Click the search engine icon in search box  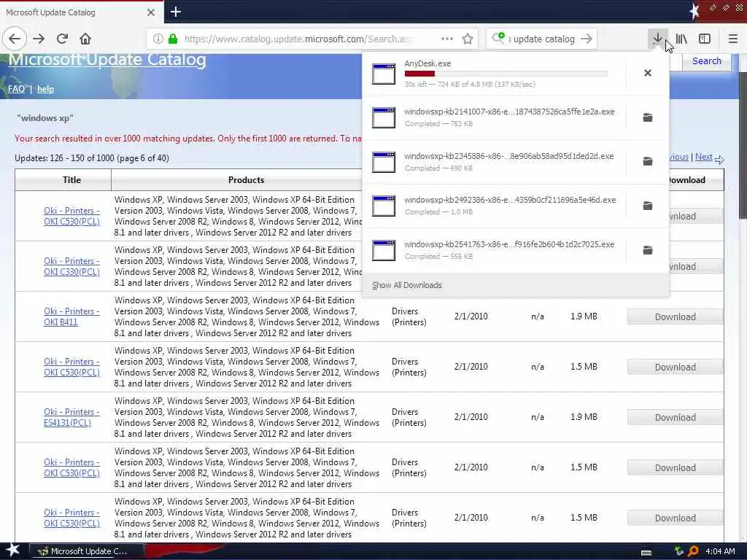coord(498,38)
